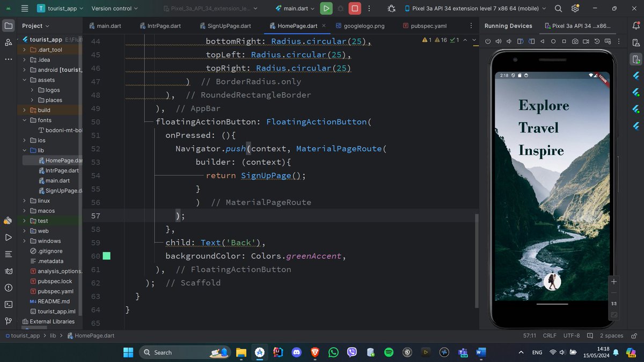This screenshot has width=644, height=362.
Task: Take emulator screenshot camera icon
Action: (575, 41)
